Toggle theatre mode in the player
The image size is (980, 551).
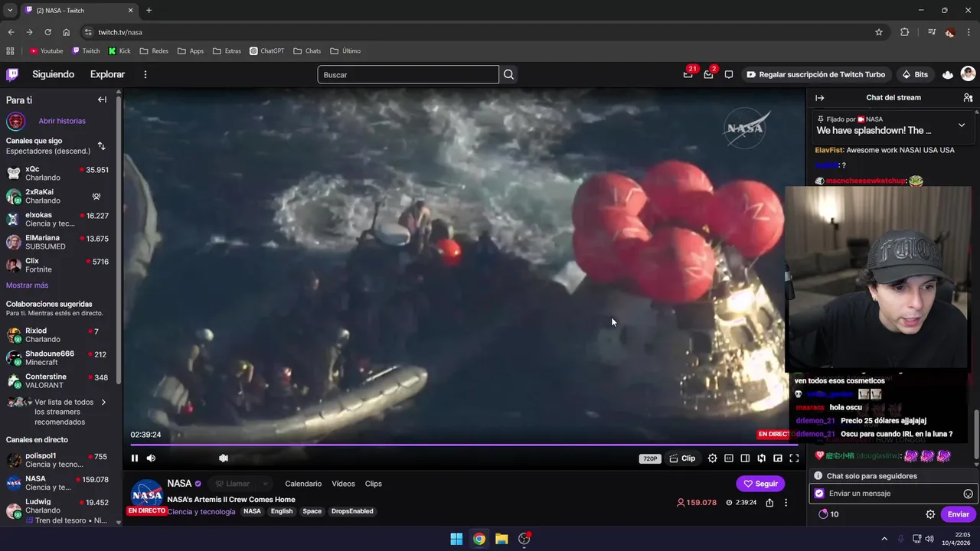click(745, 458)
